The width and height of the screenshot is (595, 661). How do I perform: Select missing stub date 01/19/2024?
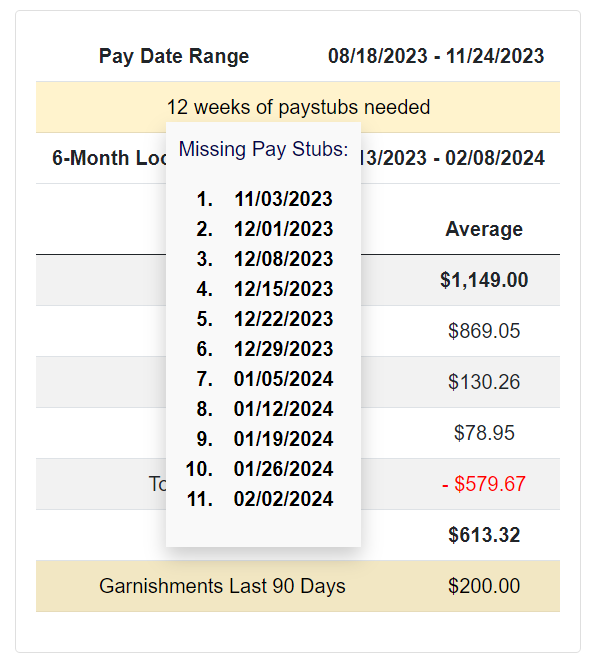(283, 439)
